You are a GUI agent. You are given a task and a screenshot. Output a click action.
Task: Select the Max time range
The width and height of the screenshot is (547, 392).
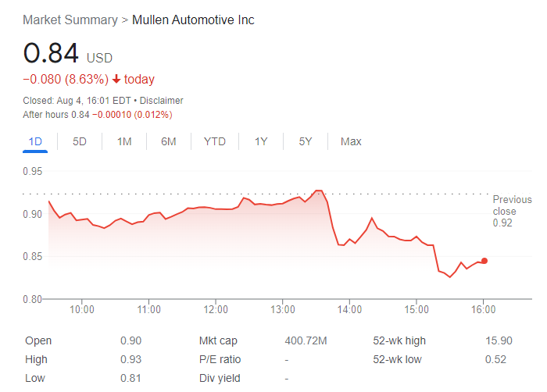[351, 141]
